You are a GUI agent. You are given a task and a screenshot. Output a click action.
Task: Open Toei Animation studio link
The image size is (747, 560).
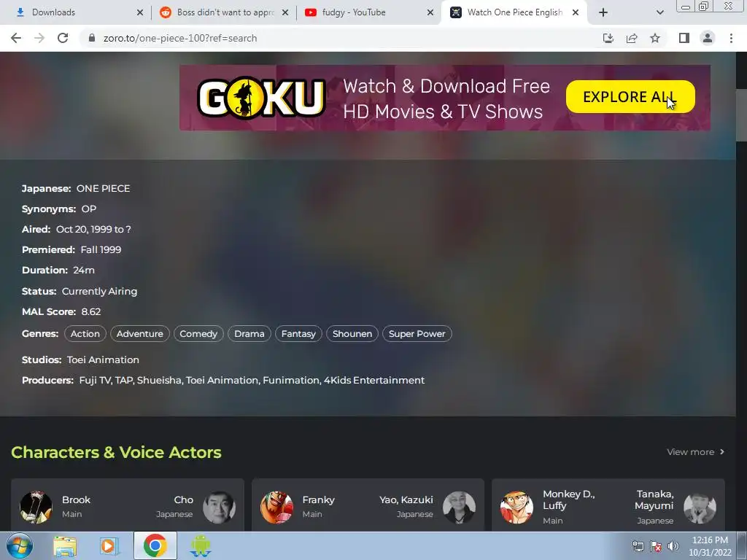(103, 360)
